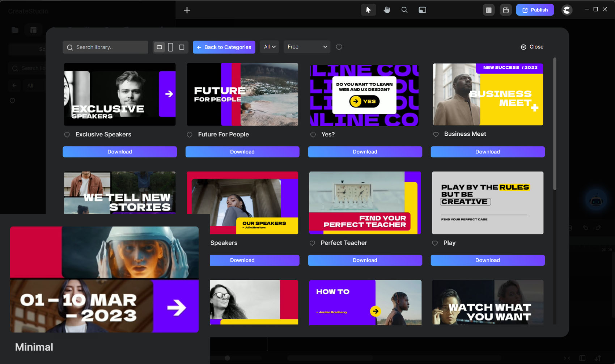The height and width of the screenshot is (364, 615).
Task: Open the Free pricing filter dropdown
Action: (307, 47)
